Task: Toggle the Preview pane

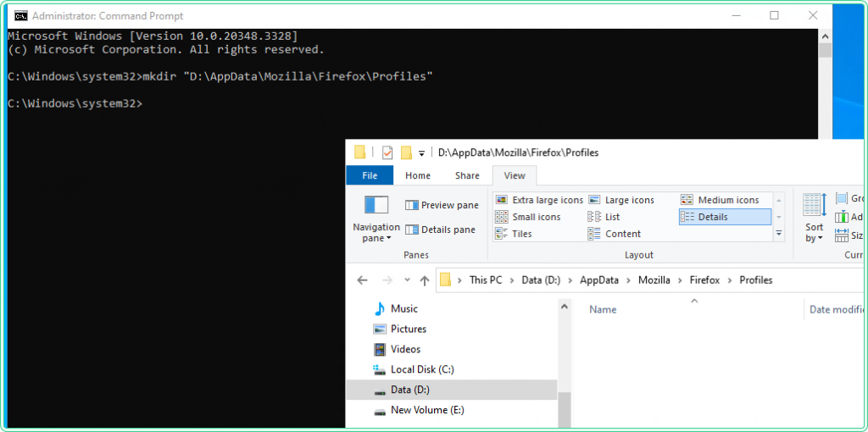Action: point(442,205)
